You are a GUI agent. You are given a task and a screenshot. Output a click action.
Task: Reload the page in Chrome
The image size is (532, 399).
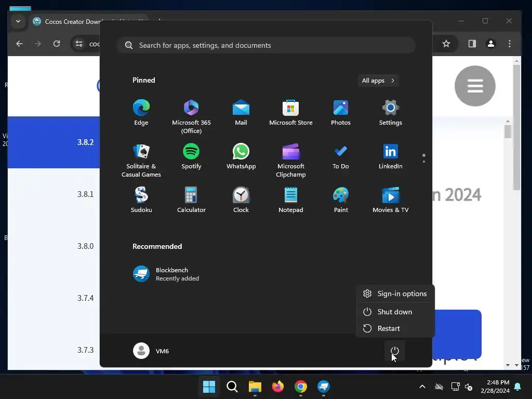point(57,44)
